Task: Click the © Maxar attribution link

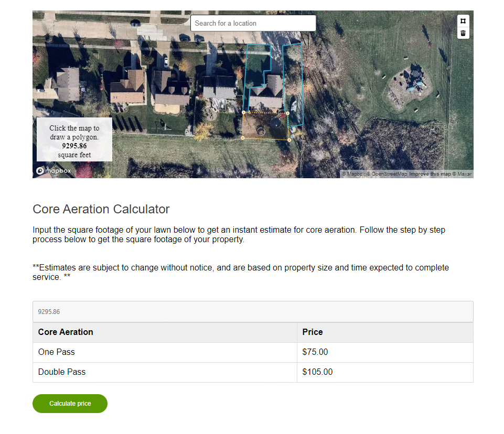Action: pyautogui.click(x=462, y=174)
